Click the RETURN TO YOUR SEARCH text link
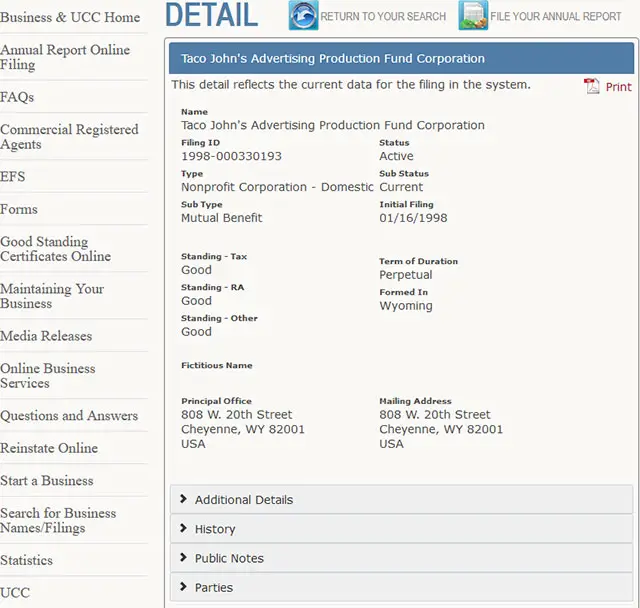This screenshot has height=608, width=640. click(x=383, y=16)
